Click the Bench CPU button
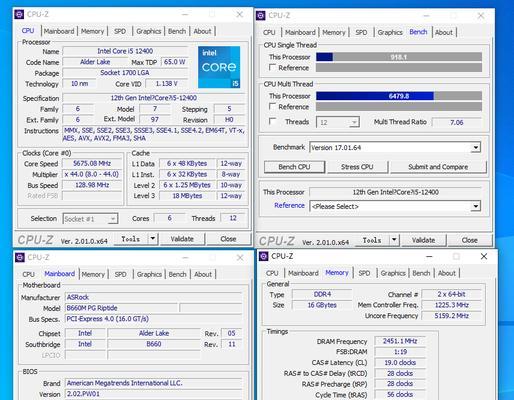The height and width of the screenshot is (400, 514). click(x=294, y=167)
